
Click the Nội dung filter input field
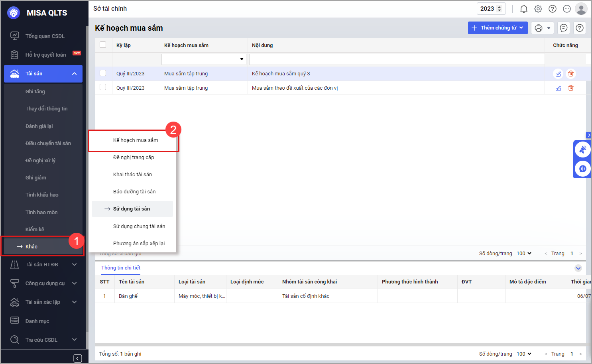397,59
